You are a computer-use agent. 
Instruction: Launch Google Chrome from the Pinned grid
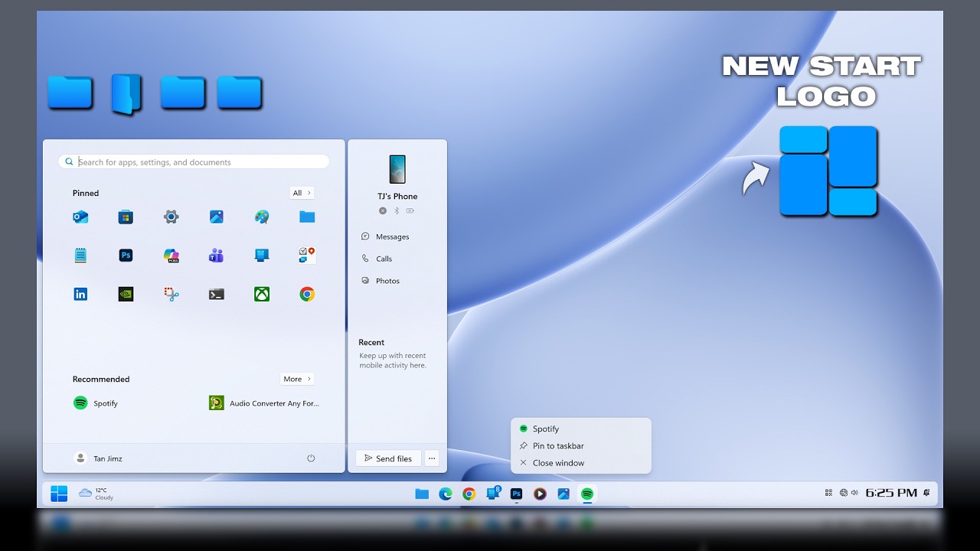coord(307,294)
